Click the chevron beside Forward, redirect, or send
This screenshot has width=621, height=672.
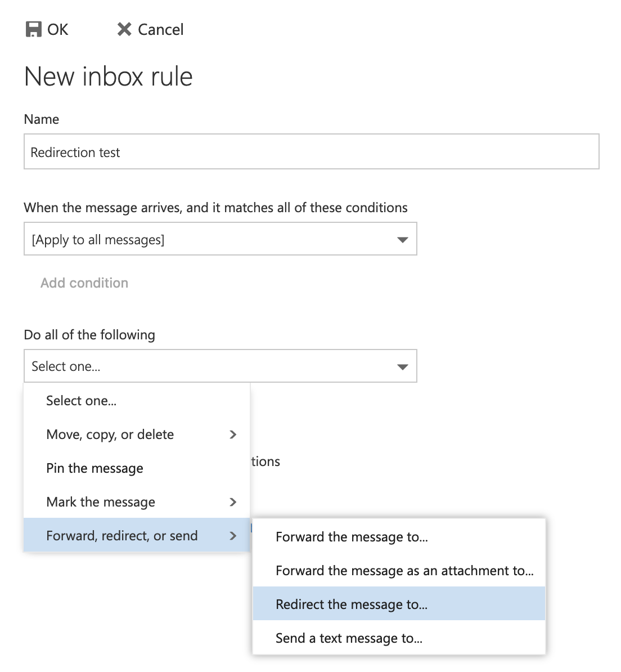[x=233, y=536]
